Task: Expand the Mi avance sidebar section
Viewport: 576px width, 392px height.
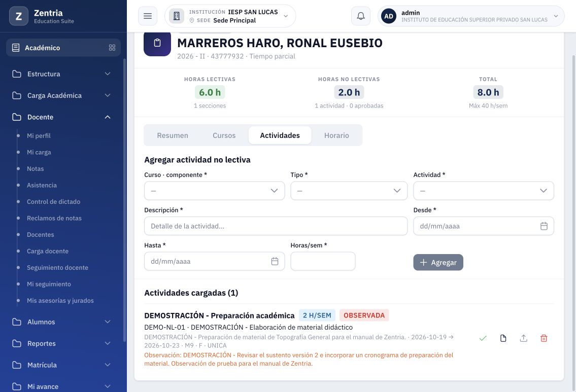Action: 63,386
